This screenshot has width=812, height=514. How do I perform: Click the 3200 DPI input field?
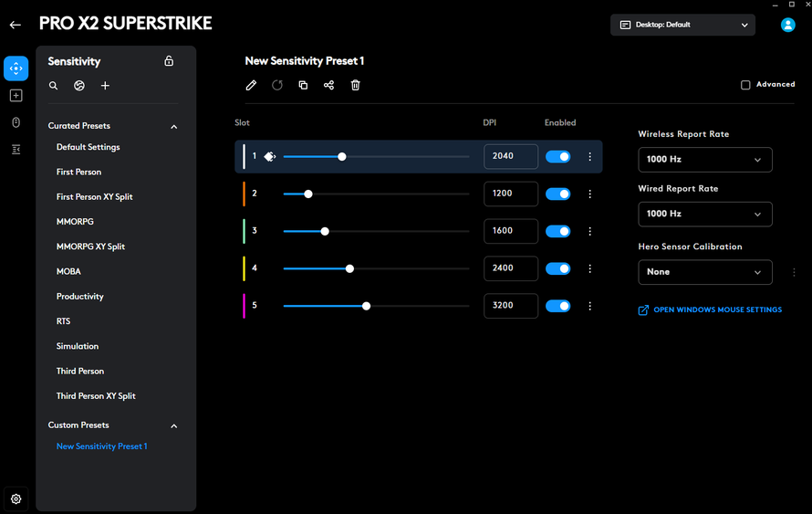(x=511, y=306)
